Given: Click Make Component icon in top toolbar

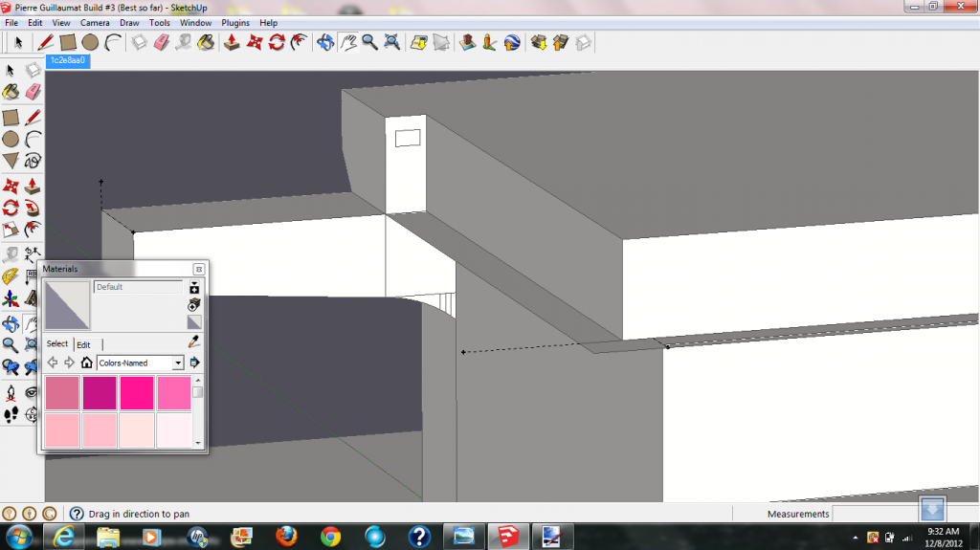Looking at the screenshot, I should coord(140,42).
